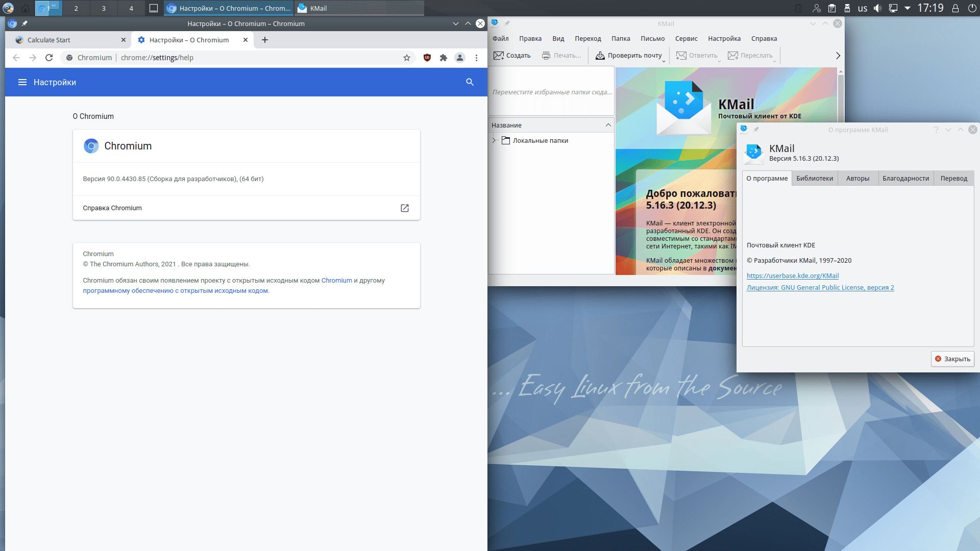Viewport: 980px width, 551px height.
Task: Open the Письмо menu in KMail
Action: pos(653,39)
